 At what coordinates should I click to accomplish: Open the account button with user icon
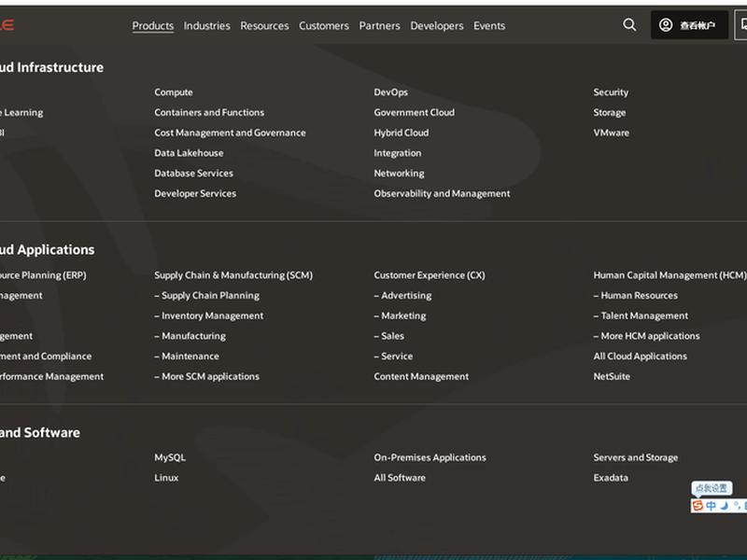tap(689, 25)
